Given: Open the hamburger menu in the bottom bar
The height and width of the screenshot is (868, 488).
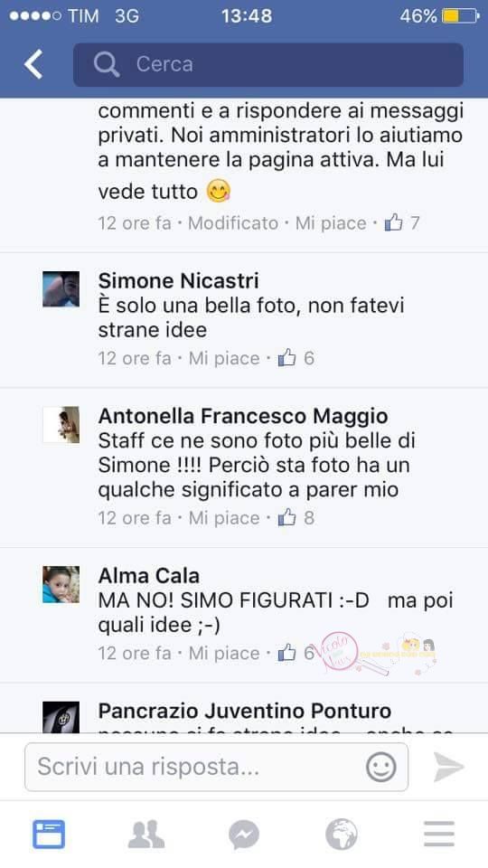Looking at the screenshot, I should pos(439,835).
